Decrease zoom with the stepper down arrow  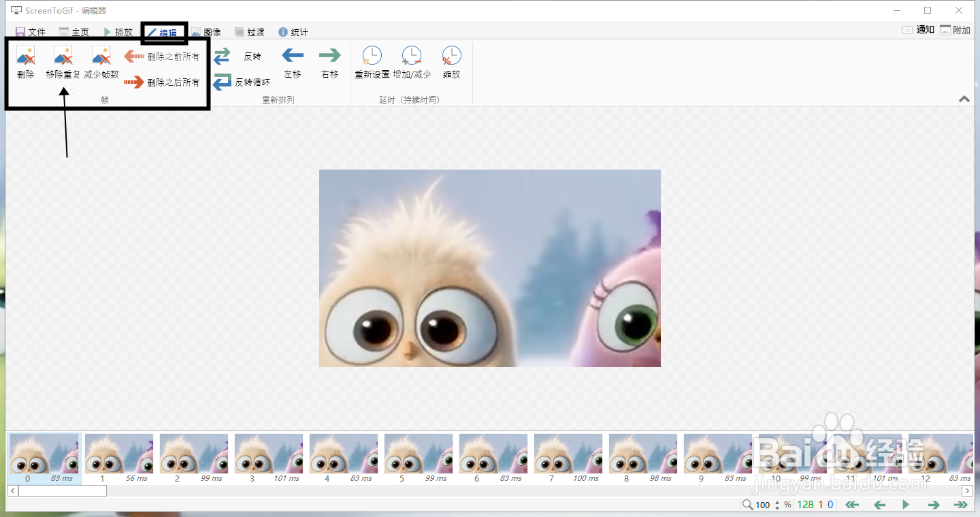[x=777, y=508]
